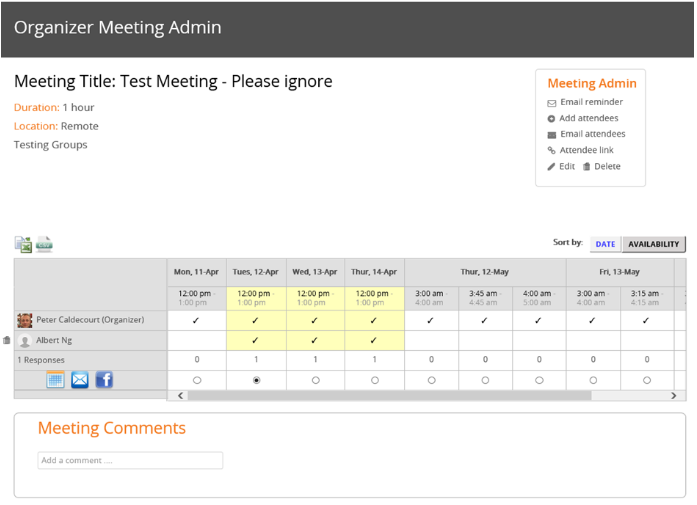This screenshot has height=505, width=697.
Task: Click the blue email envelope icon
Action: click(80, 380)
